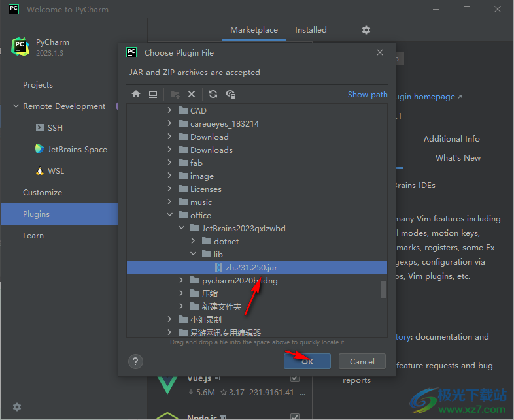Click the CAD folder icon
514x420 pixels.
click(183, 110)
